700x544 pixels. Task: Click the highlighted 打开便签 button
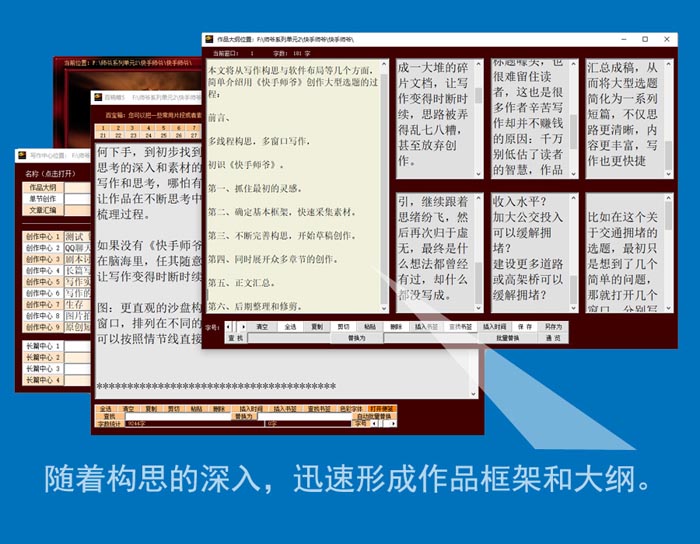(x=382, y=409)
